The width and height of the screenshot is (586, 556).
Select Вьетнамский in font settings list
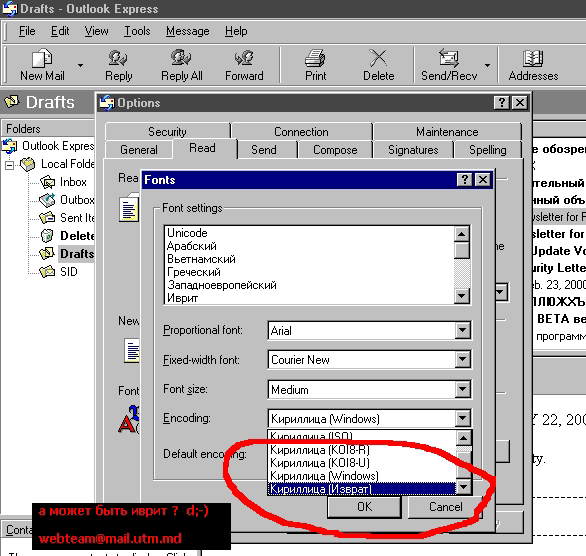[x=310, y=259]
